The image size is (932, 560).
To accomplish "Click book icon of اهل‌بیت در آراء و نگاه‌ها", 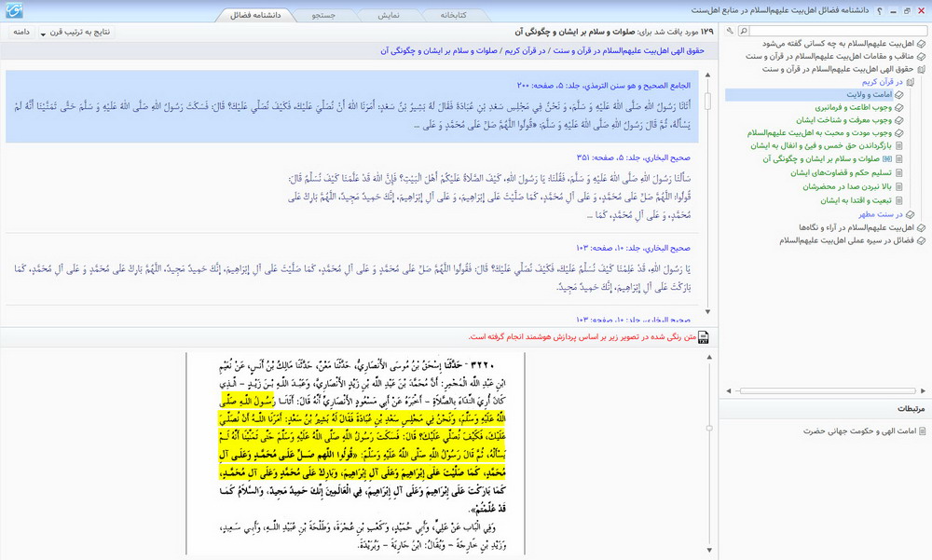I will point(922,227).
